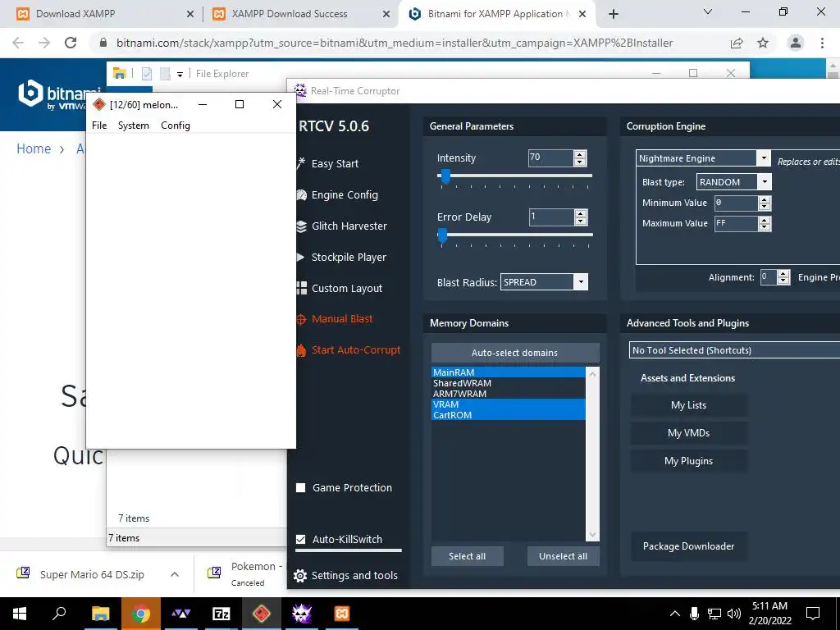Open Package Downloader button
Screen dimensions: 840x630
[x=689, y=546]
